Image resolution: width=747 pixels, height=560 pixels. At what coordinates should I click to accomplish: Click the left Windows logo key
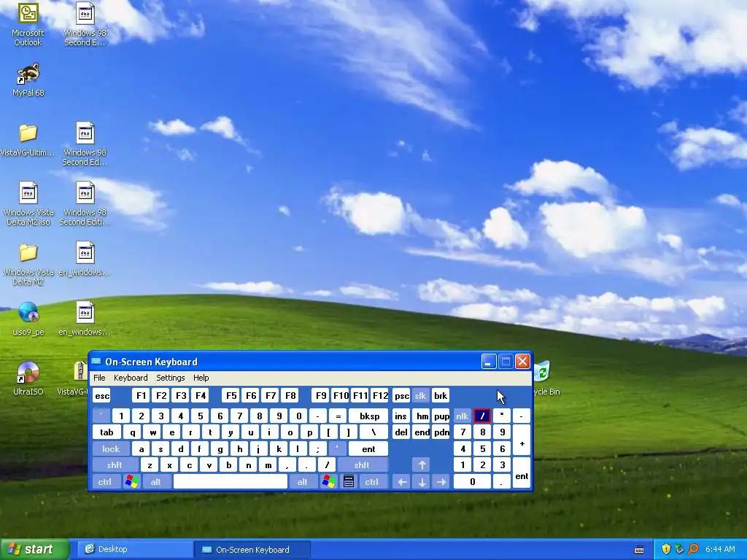click(132, 482)
